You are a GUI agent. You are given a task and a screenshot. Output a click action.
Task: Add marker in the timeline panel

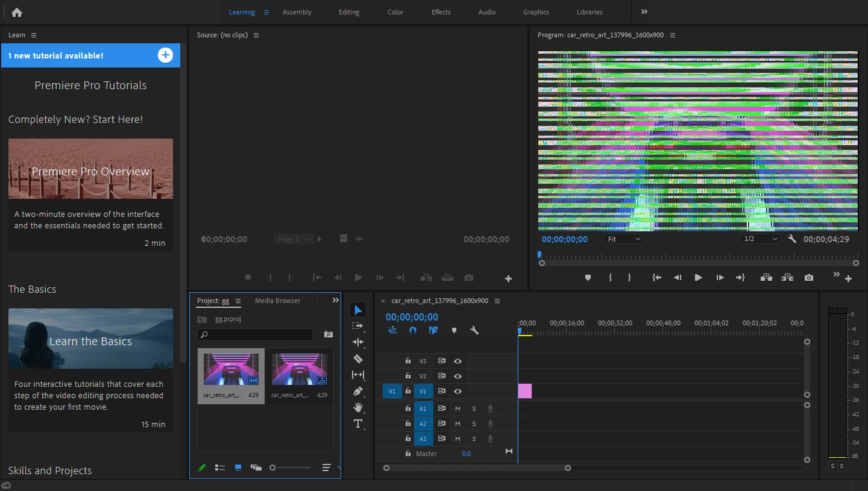point(454,330)
